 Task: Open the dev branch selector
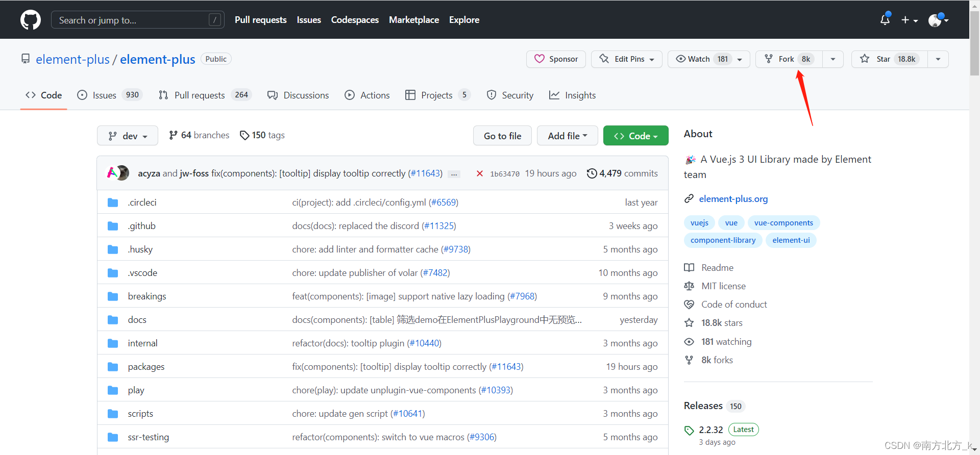tap(128, 136)
